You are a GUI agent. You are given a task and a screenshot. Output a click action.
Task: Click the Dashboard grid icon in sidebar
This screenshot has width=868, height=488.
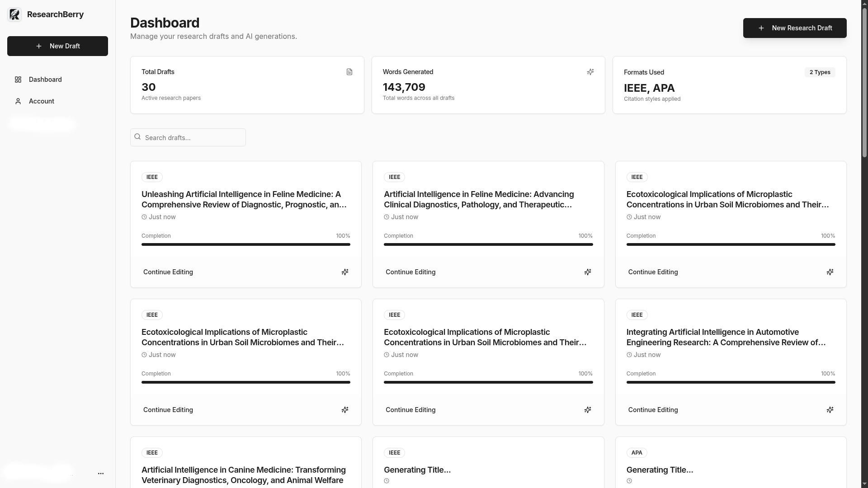tap(18, 80)
